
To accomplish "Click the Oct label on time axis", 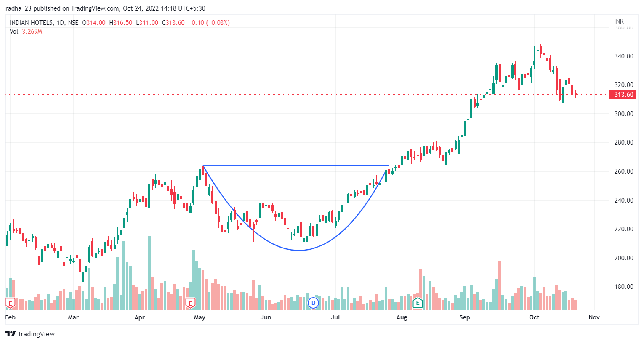I will (x=534, y=317).
